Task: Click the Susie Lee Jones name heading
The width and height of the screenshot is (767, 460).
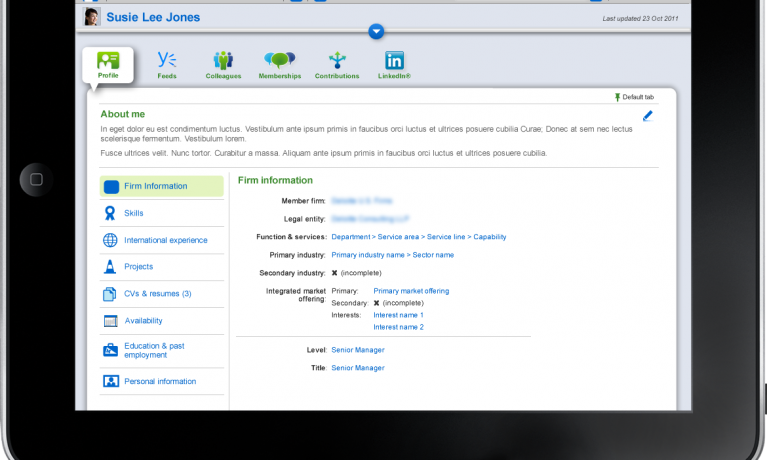Action: [153, 17]
